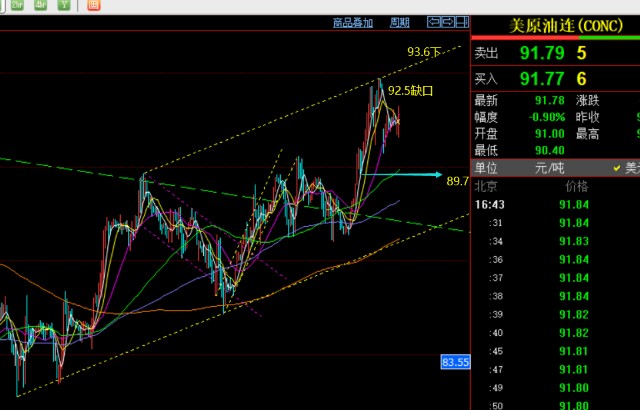Viewport: 640px width, 410px height.
Task: Click the left arrow chart navigation icon
Action: [433, 21]
